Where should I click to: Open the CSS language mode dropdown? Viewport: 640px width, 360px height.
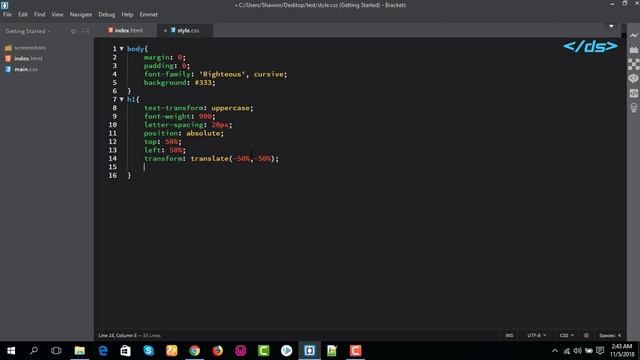tap(567, 335)
